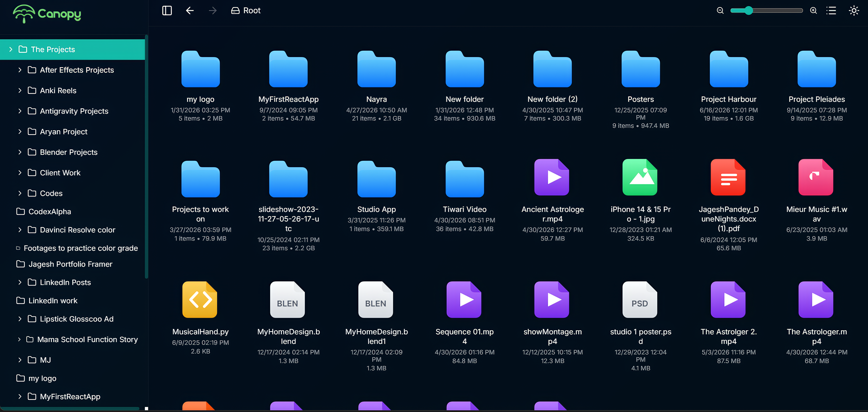This screenshot has width=868, height=412.
Task: Click the Root drive breadcrumb
Action: (246, 11)
